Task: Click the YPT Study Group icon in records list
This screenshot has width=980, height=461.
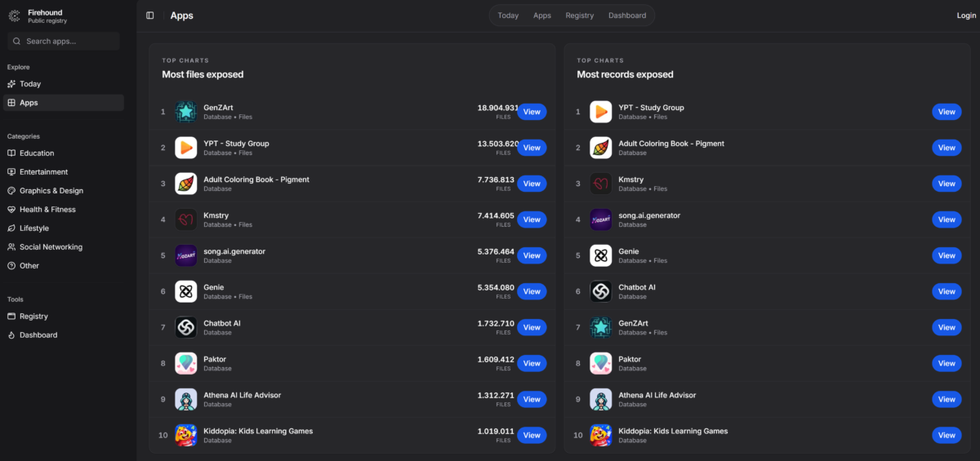Action: tap(600, 112)
